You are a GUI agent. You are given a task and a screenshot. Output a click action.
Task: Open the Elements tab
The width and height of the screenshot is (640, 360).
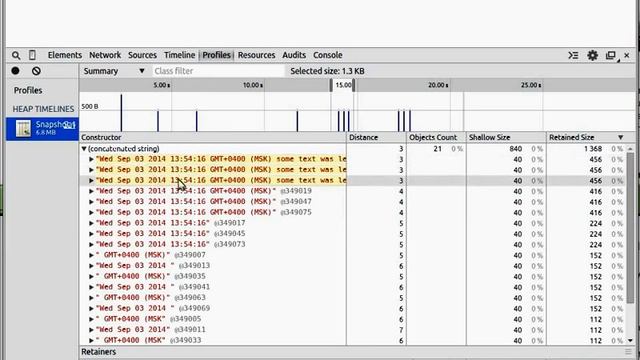coord(64,55)
